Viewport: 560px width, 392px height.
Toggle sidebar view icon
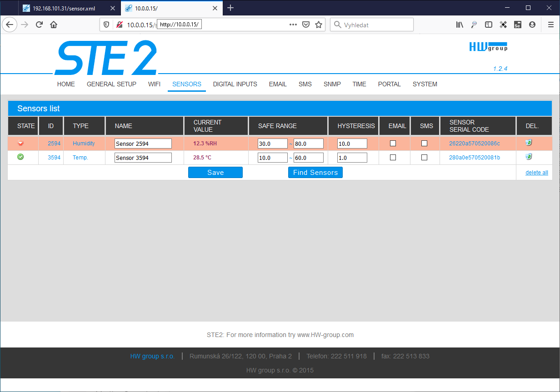(x=489, y=25)
